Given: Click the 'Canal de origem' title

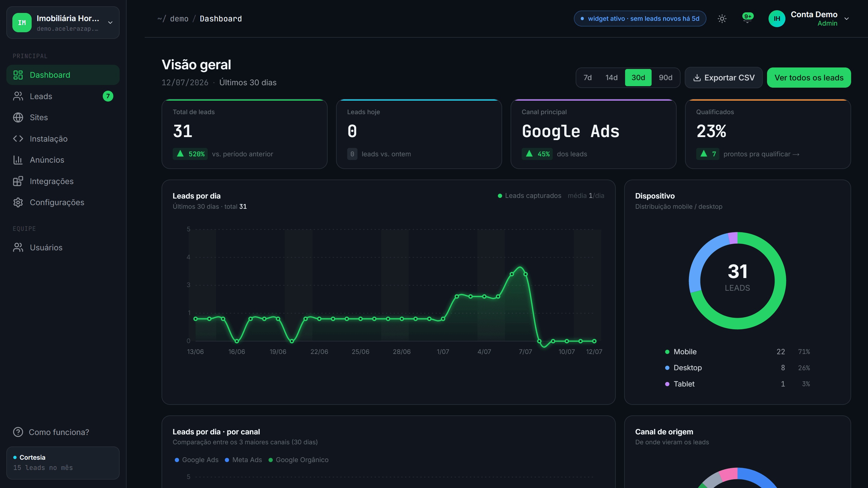Looking at the screenshot, I should 664,432.
